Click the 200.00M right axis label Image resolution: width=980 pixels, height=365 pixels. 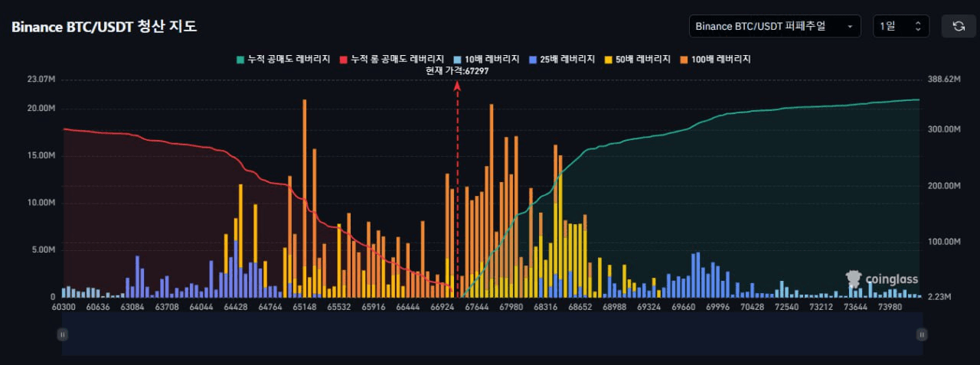coord(943,186)
